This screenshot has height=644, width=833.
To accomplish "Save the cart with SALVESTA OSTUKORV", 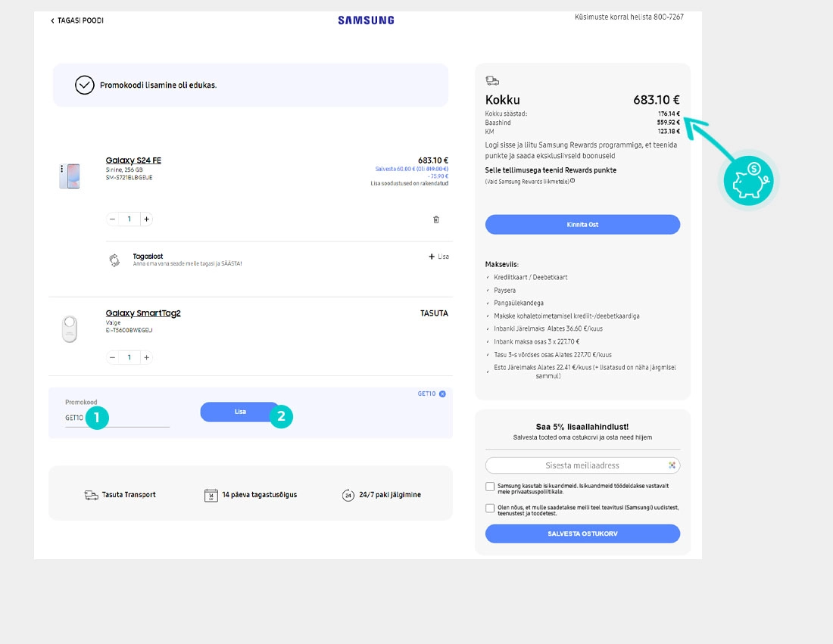I will [582, 534].
